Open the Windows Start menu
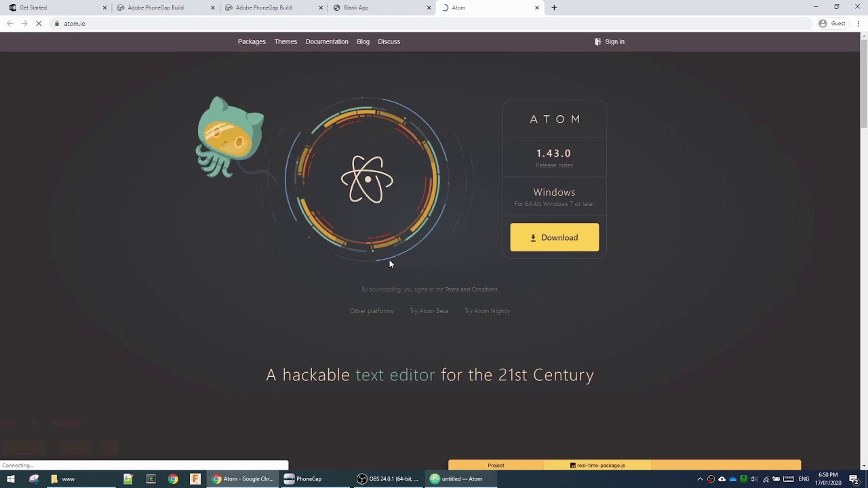The image size is (868, 488). pos(11,479)
